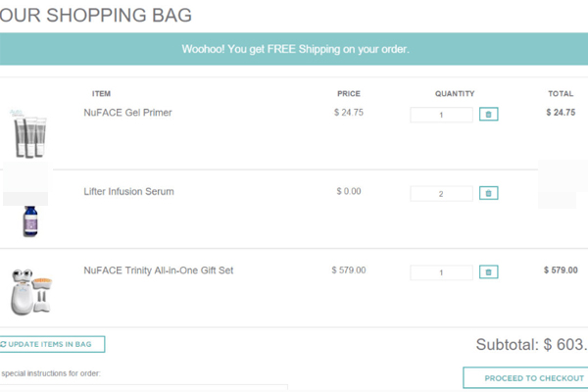Click the refresh icon on Update Items button
This screenshot has height=392, width=588.
pyautogui.click(x=3, y=344)
